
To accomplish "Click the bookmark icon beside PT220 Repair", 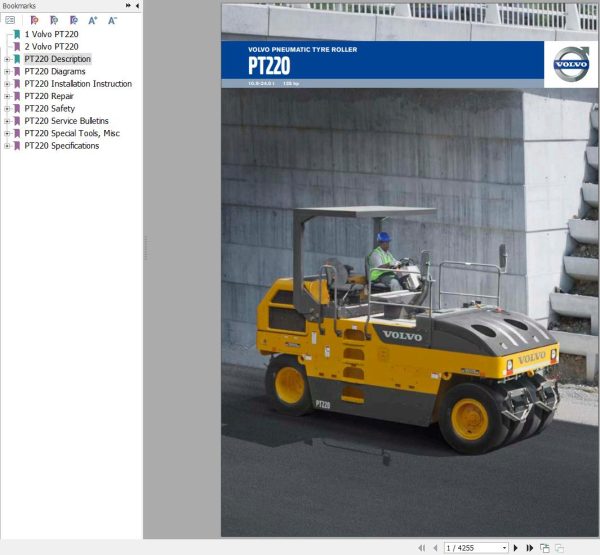I will coord(17,96).
